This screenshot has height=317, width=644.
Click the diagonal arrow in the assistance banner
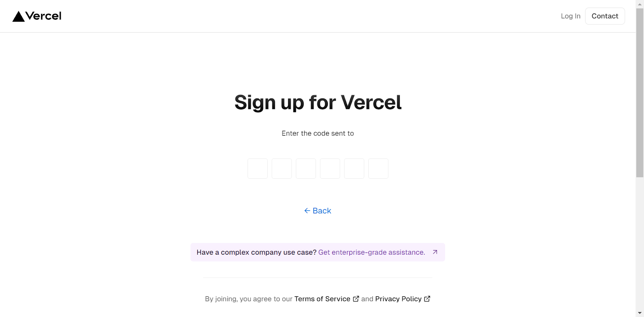click(434, 252)
